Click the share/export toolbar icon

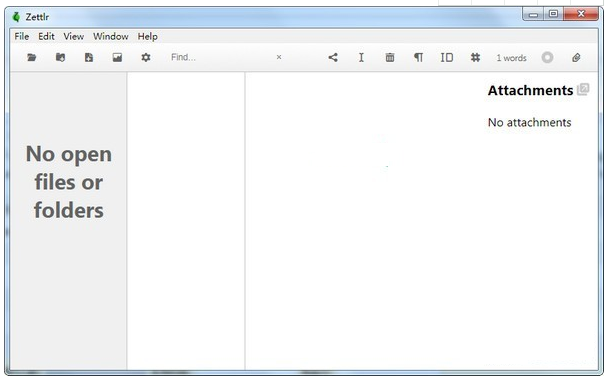[x=333, y=58]
